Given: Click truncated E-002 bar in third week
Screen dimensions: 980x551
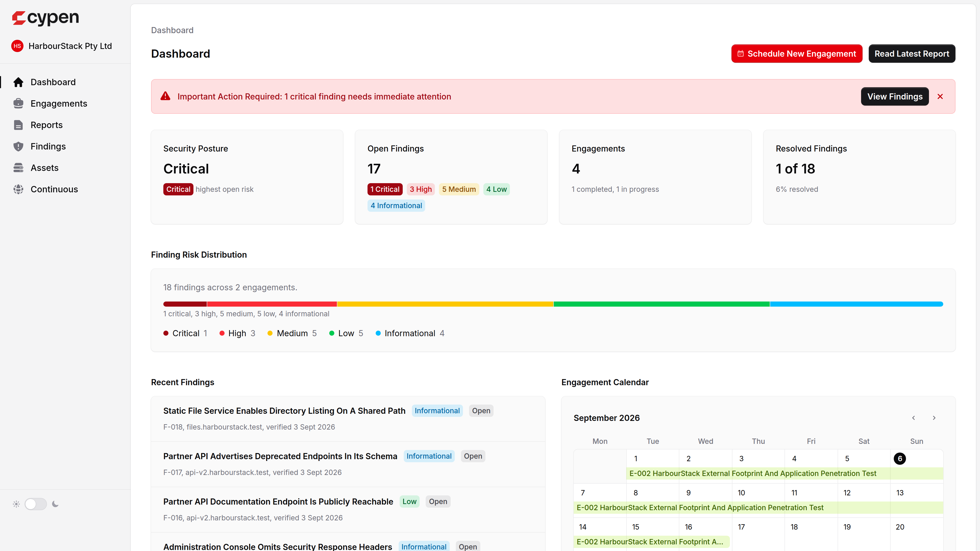Looking at the screenshot, I should (x=651, y=542).
